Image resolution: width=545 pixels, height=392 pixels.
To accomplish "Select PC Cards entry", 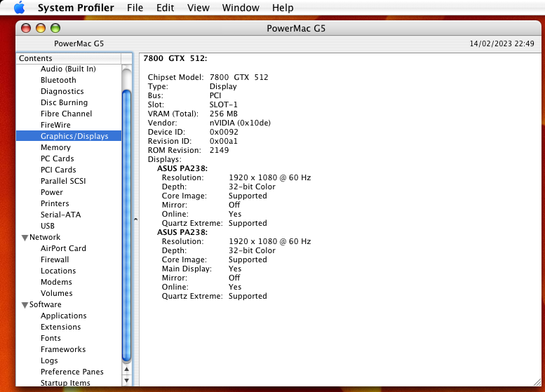I will tap(58, 158).
